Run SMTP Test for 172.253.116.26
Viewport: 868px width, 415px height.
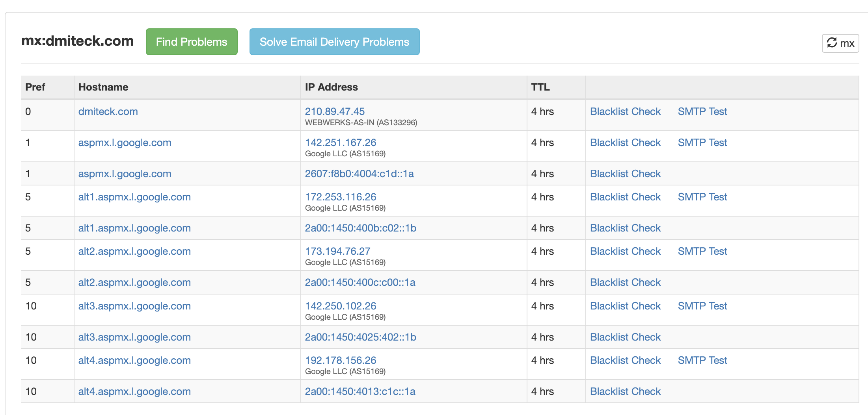pos(702,197)
